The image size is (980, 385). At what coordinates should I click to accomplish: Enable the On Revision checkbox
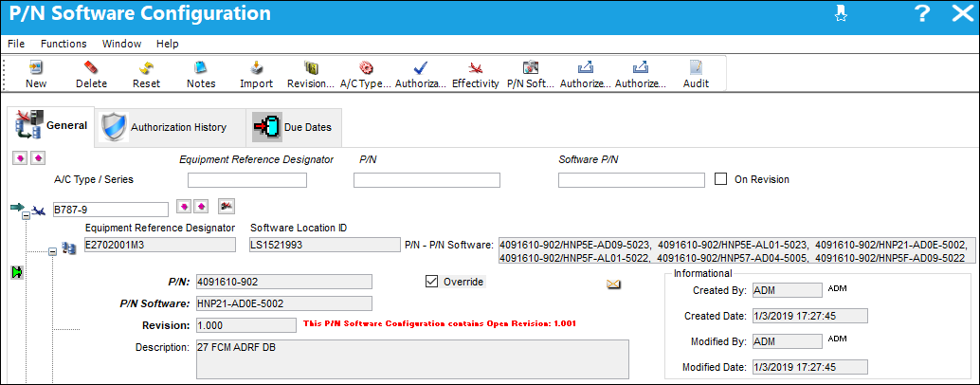pyautogui.click(x=720, y=179)
